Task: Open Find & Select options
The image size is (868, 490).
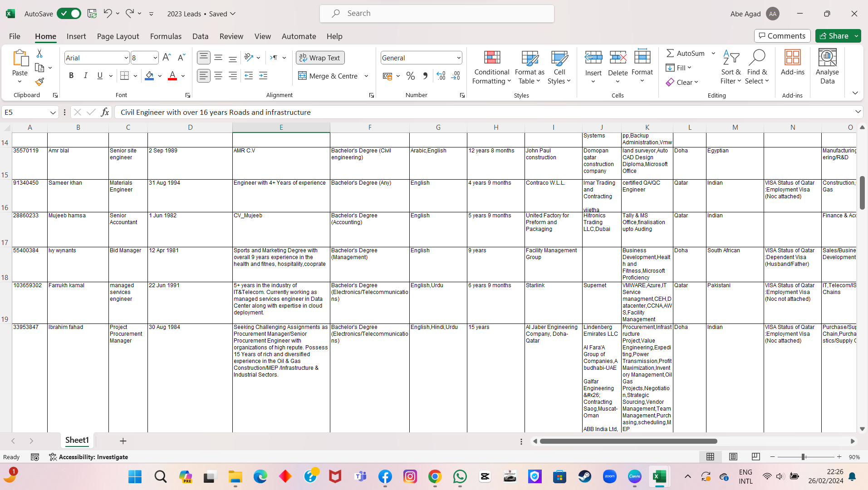Action: point(757,67)
